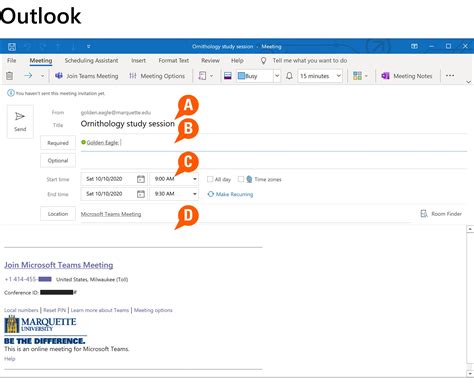Expand the Categorize dropdown arrow
This screenshot has width=474, height=384.
366,76
